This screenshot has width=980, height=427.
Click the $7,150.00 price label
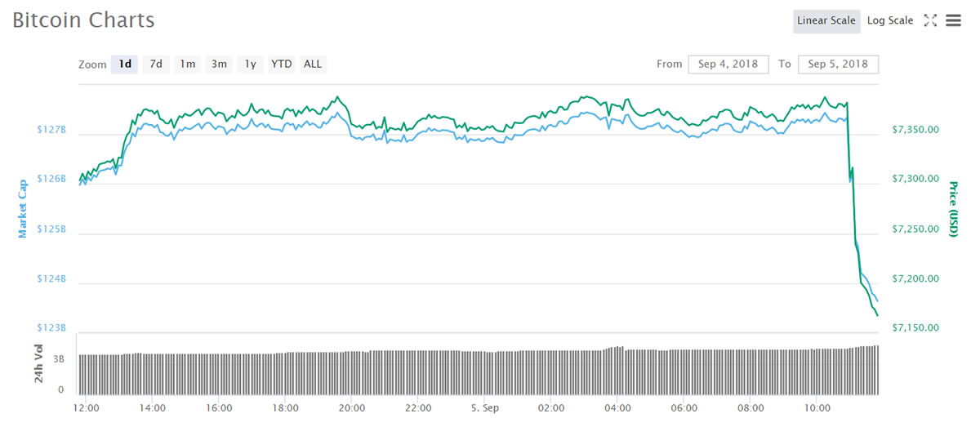(914, 328)
